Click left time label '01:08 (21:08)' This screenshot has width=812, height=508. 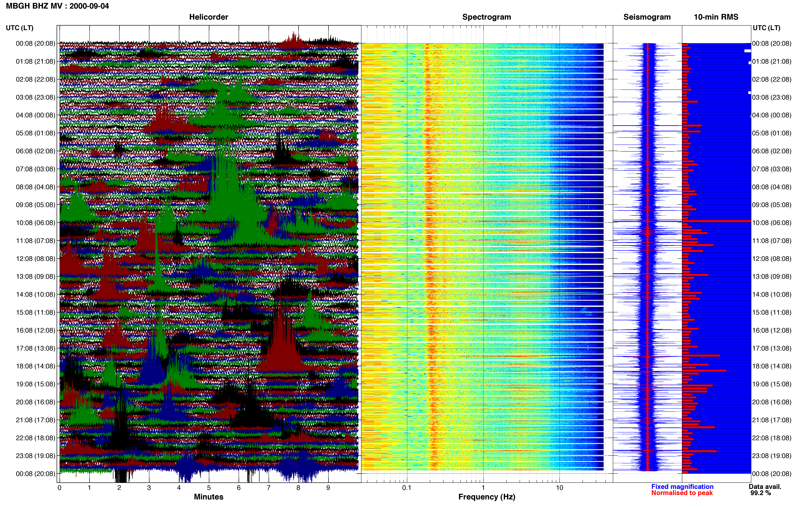tap(36, 61)
